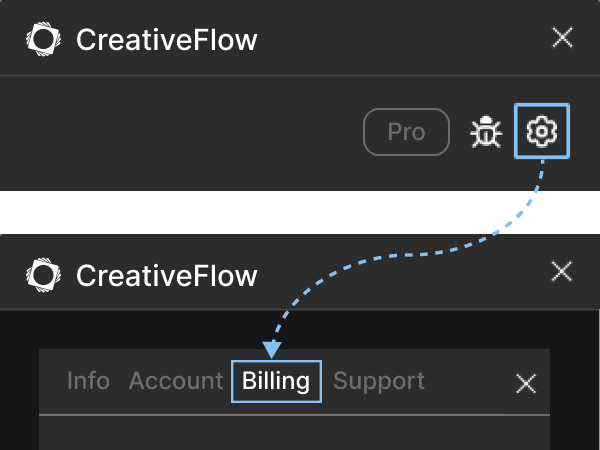600x450 pixels.
Task: Switch to the Info tab
Action: 88,381
